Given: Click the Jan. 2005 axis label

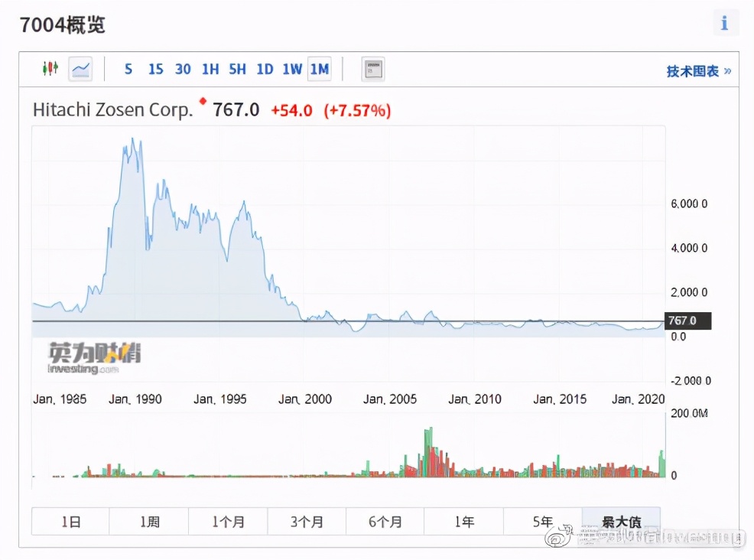Looking at the screenshot, I should point(390,399).
